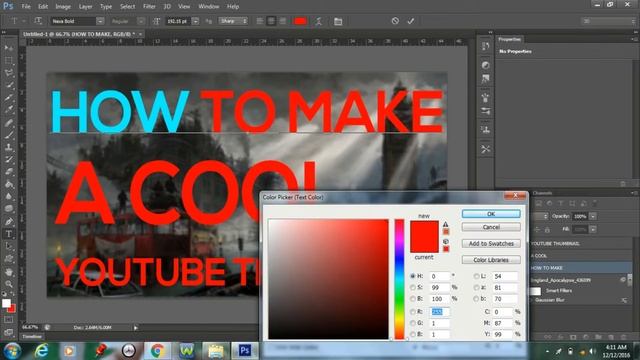Click Add to Swatches button
The height and width of the screenshot is (360, 640).
491,243
